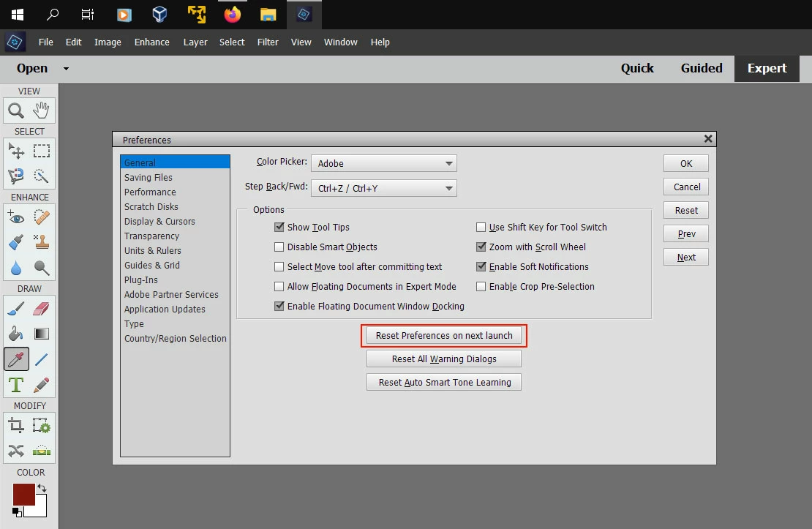Click the foreground dark red color swatch

click(23, 493)
